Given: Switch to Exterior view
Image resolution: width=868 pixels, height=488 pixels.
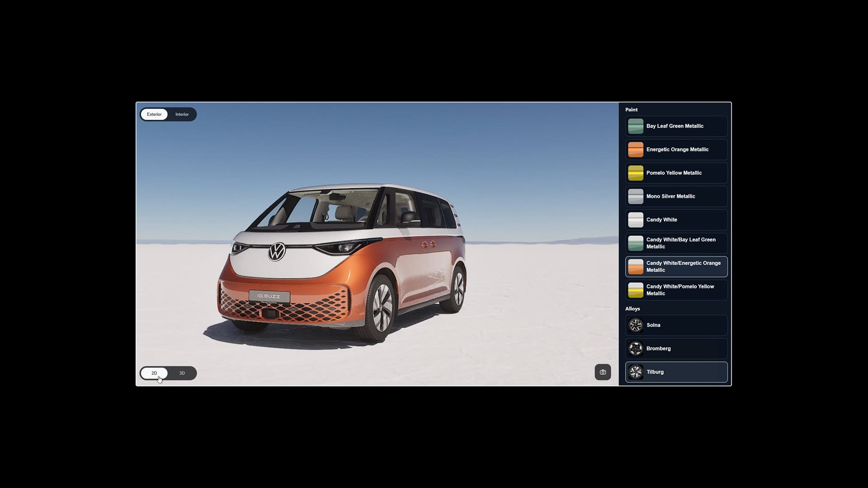Looking at the screenshot, I should (x=154, y=114).
